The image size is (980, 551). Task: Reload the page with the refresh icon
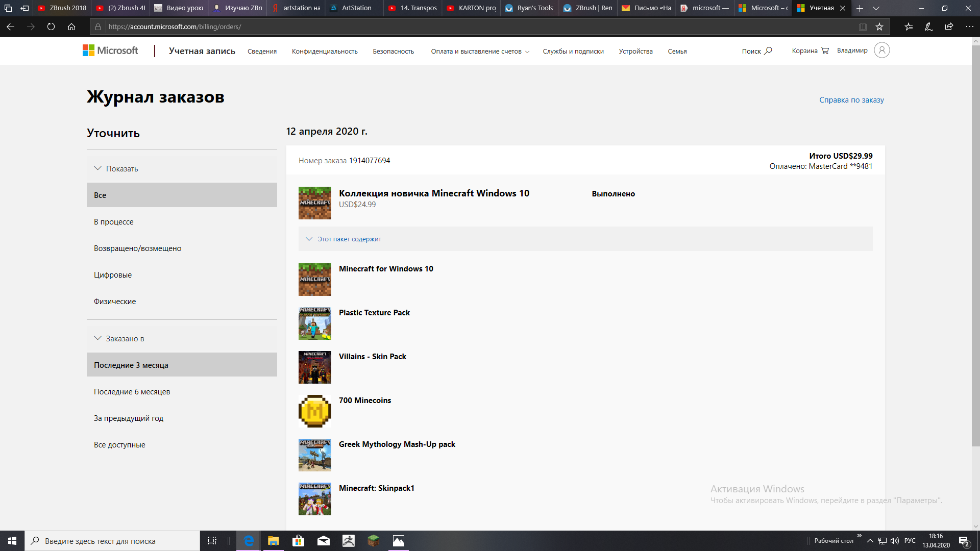[51, 27]
